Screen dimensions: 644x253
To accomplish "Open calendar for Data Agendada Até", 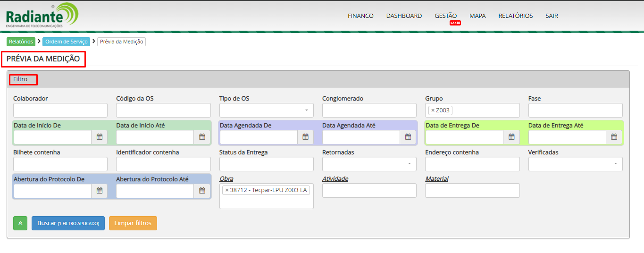I will 408,137.
